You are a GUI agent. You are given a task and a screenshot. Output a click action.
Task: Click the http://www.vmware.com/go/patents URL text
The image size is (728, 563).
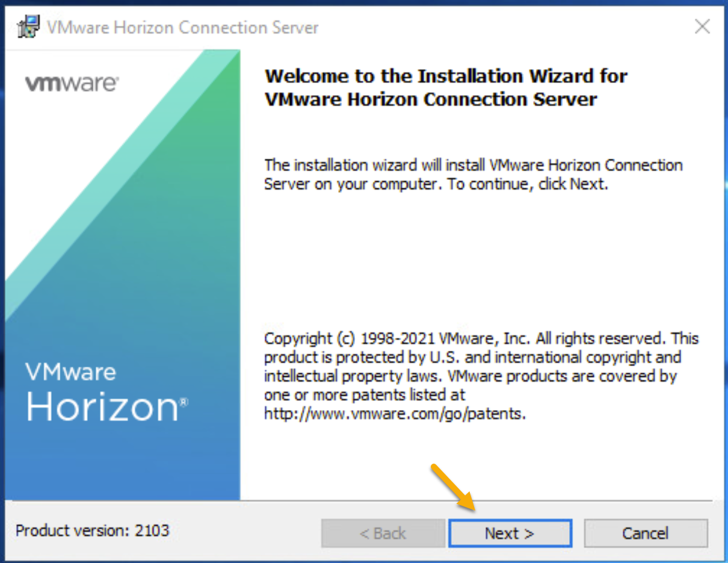[395, 414]
